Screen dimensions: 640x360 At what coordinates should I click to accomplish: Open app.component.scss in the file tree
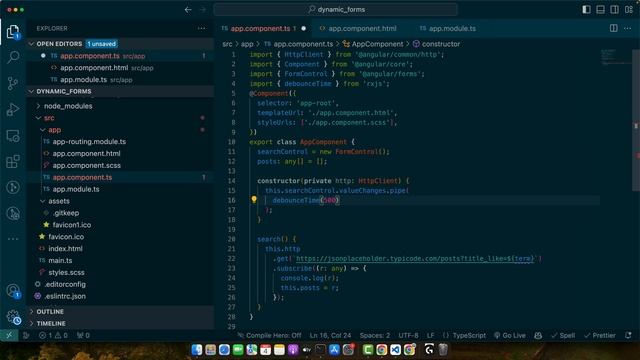(87, 165)
